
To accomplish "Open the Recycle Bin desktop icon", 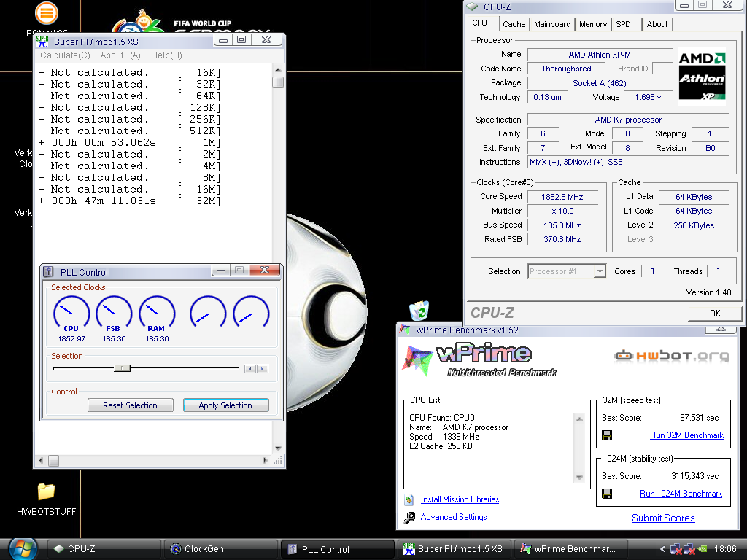I will pyautogui.click(x=419, y=311).
